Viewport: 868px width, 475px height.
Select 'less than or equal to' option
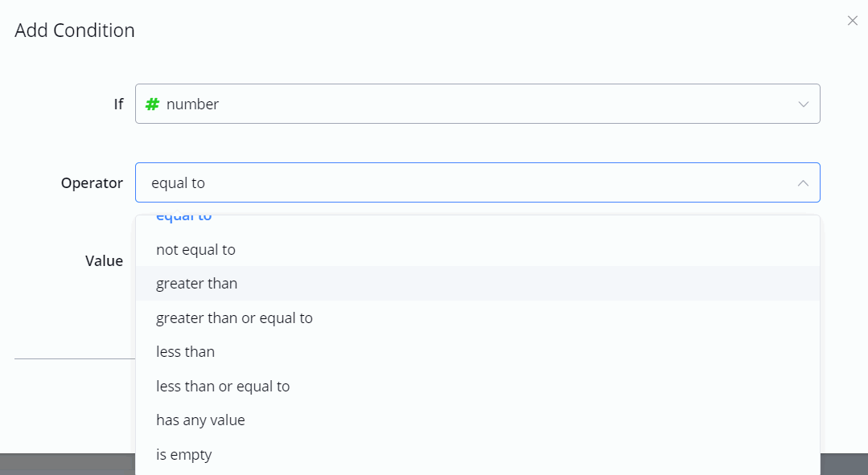click(223, 387)
